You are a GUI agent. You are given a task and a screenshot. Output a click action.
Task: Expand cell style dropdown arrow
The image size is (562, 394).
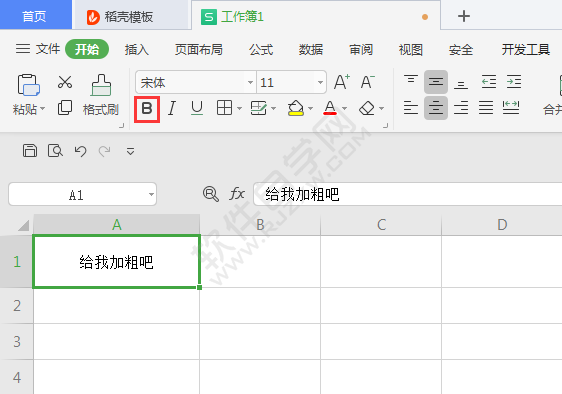coord(273,108)
